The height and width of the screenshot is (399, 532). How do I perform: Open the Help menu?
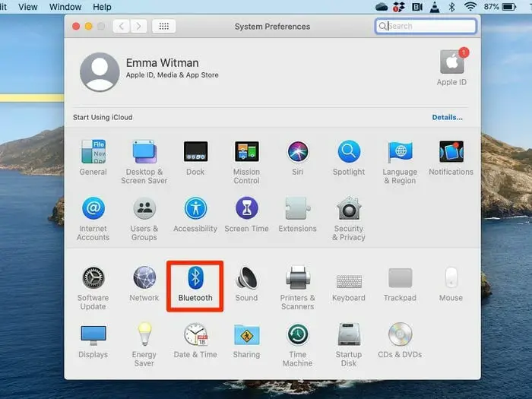102,7
